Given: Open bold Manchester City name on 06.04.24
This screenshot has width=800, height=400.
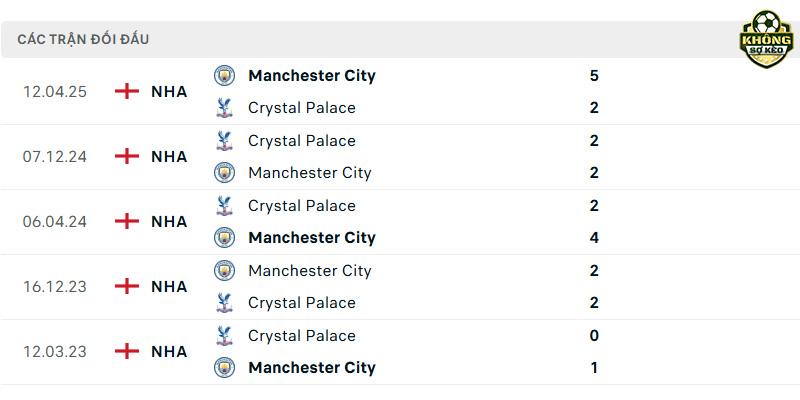Looking at the screenshot, I should click(312, 238).
